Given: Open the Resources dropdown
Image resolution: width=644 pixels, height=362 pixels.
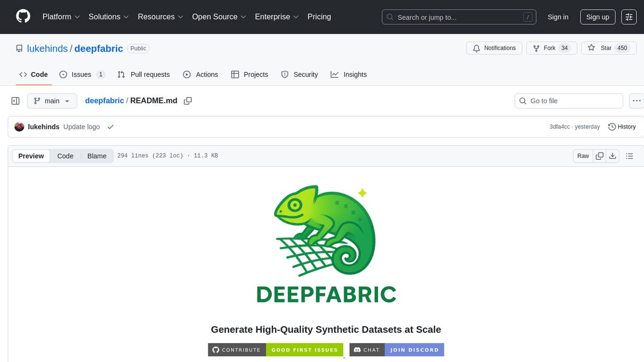Looking at the screenshot, I should click(161, 17).
